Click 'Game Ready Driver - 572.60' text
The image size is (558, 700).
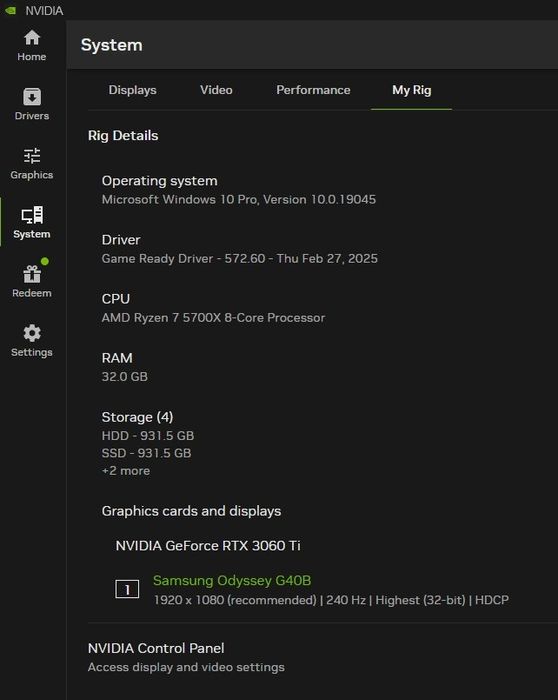pyautogui.click(x=183, y=258)
